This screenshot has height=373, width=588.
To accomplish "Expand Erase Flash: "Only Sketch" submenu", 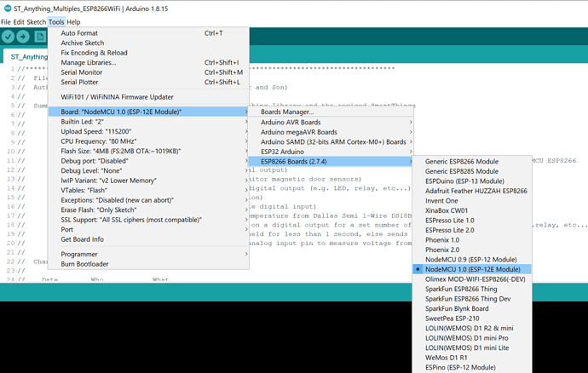I will pos(148,210).
